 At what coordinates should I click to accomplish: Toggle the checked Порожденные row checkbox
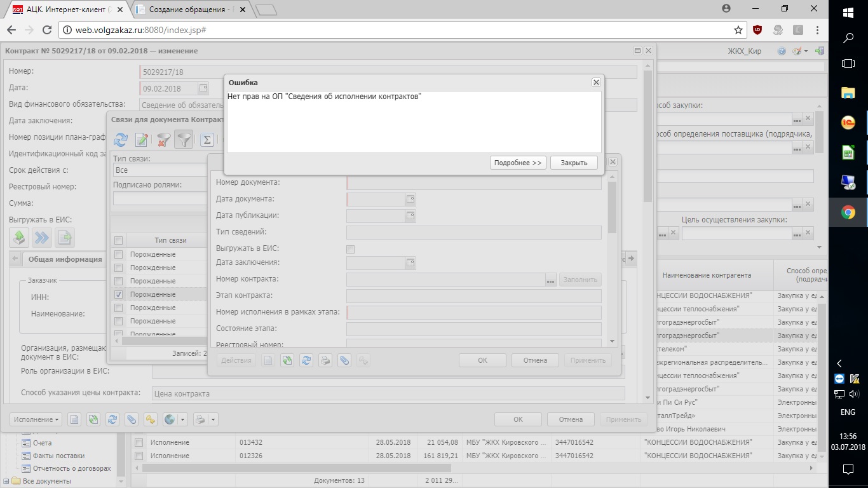pos(118,294)
